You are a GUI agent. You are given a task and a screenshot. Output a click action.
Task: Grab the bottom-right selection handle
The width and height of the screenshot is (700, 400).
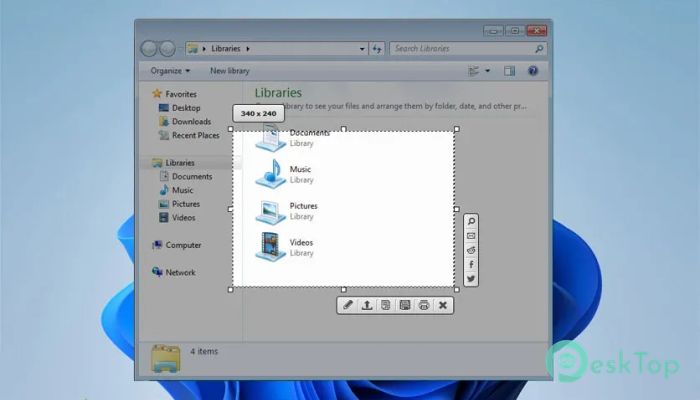457,290
